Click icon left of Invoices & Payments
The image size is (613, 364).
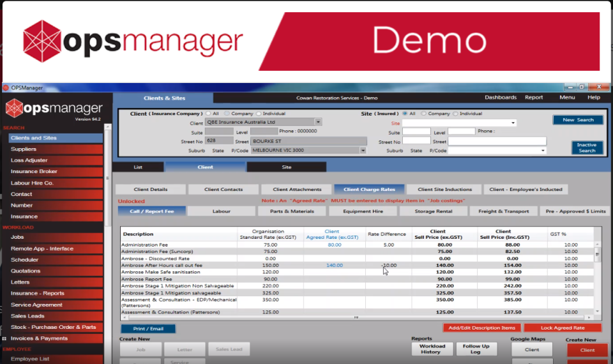[4, 338]
